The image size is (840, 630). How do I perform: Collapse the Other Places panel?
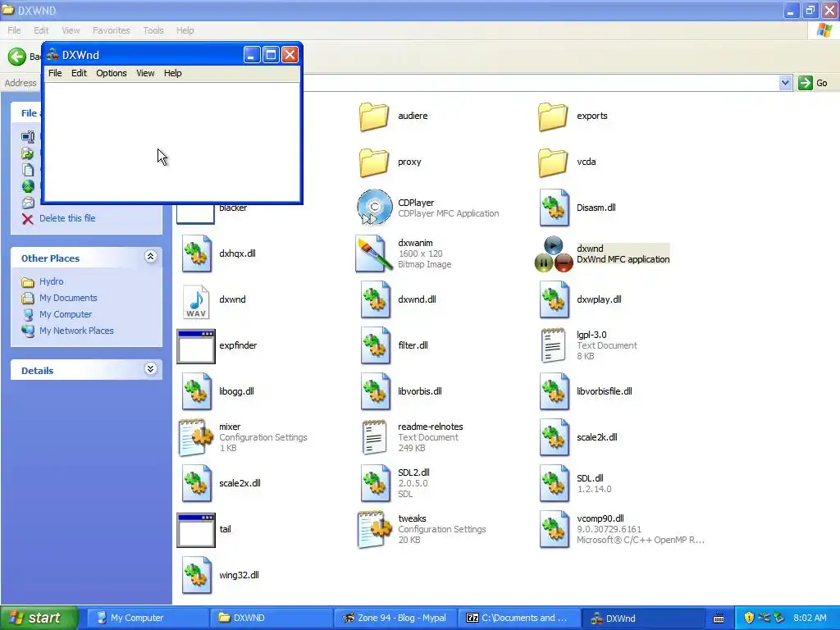click(151, 257)
